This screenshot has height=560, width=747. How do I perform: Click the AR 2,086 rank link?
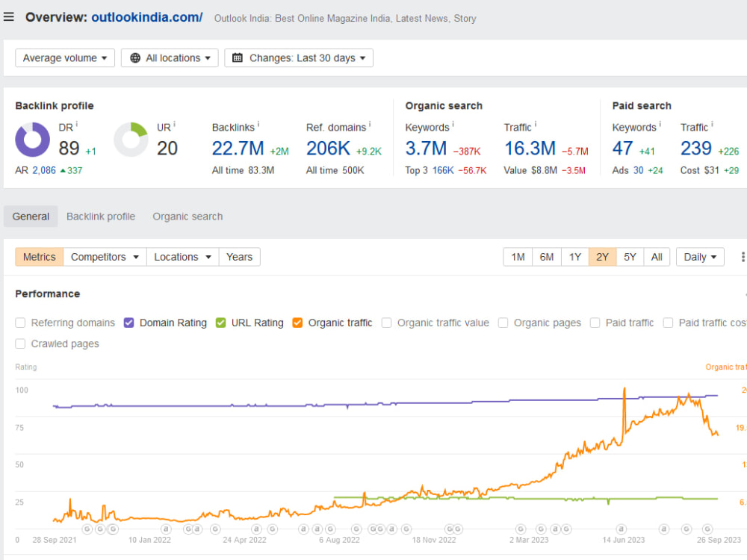coord(44,170)
